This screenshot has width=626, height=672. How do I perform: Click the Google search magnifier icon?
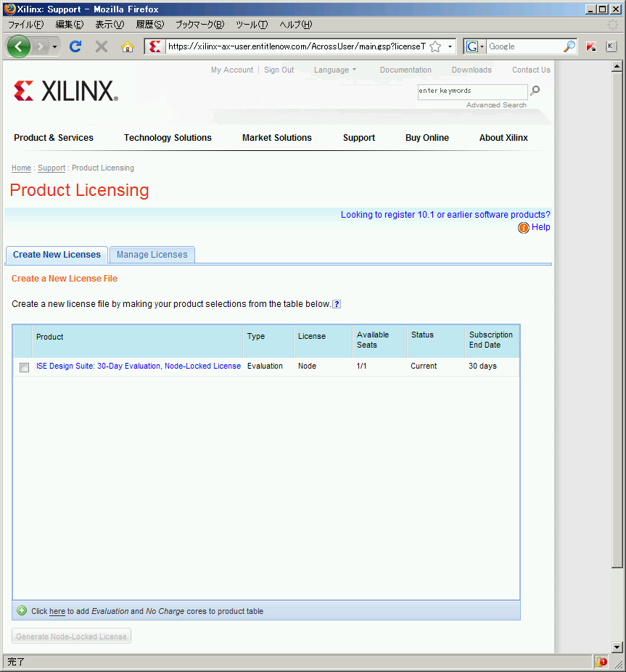tap(569, 46)
